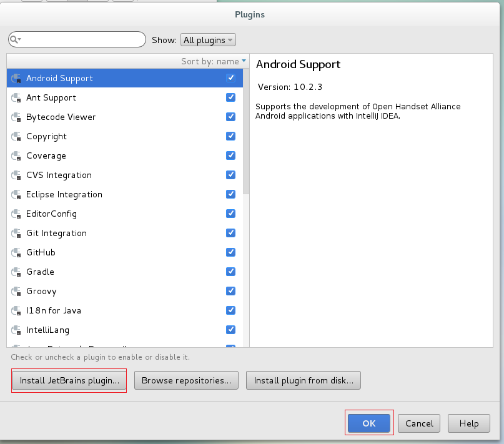The height and width of the screenshot is (444, 504).
Task: Click the Android Support plugin icon
Action: [x=16, y=79]
